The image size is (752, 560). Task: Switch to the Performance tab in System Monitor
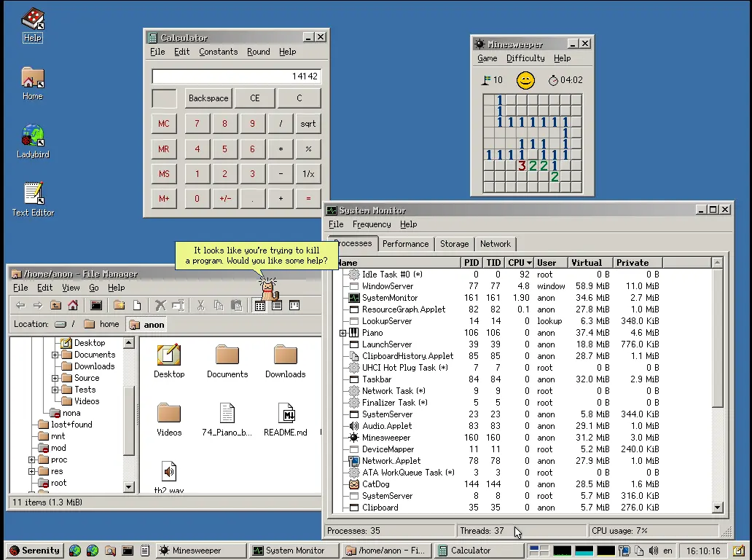(x=406, y=244)
